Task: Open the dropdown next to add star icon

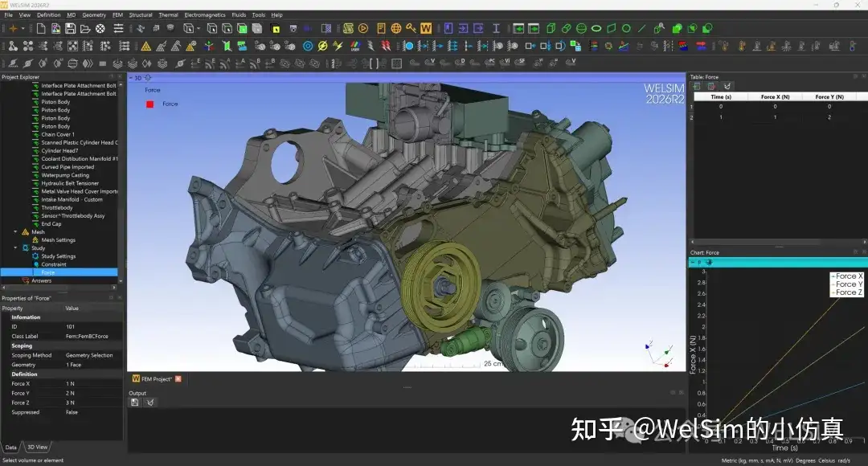Action: 23,28
